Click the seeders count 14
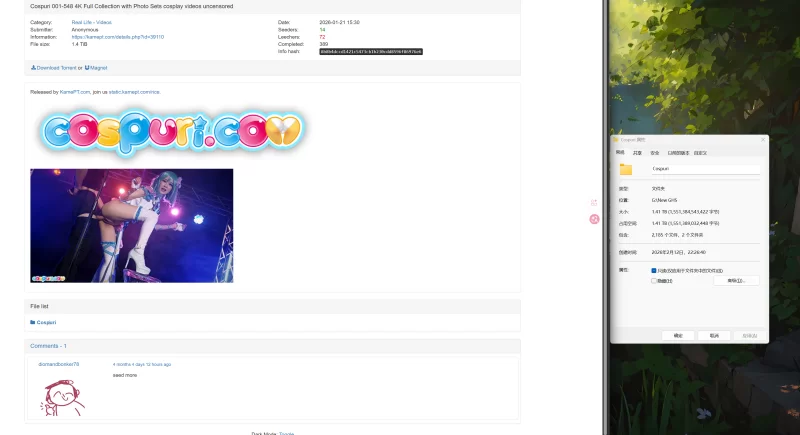Viewport: 800px width, 435px height. 322,30
